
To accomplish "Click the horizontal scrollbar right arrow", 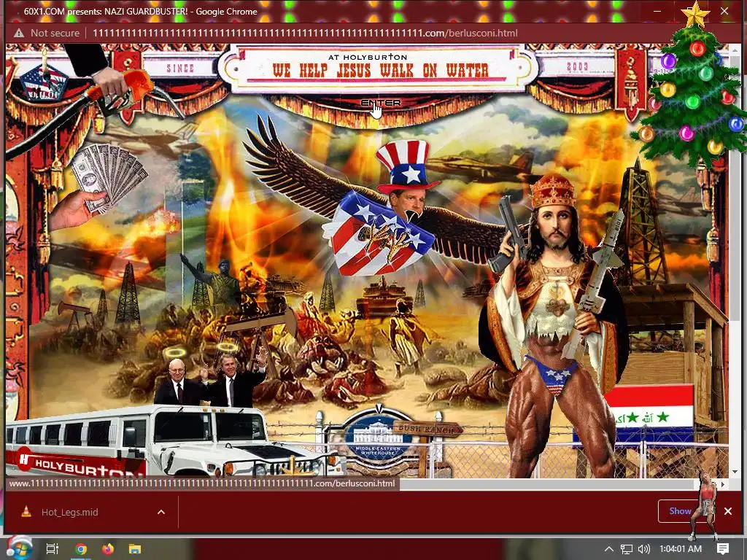I will pyautogui.click(x=722, y=484).
